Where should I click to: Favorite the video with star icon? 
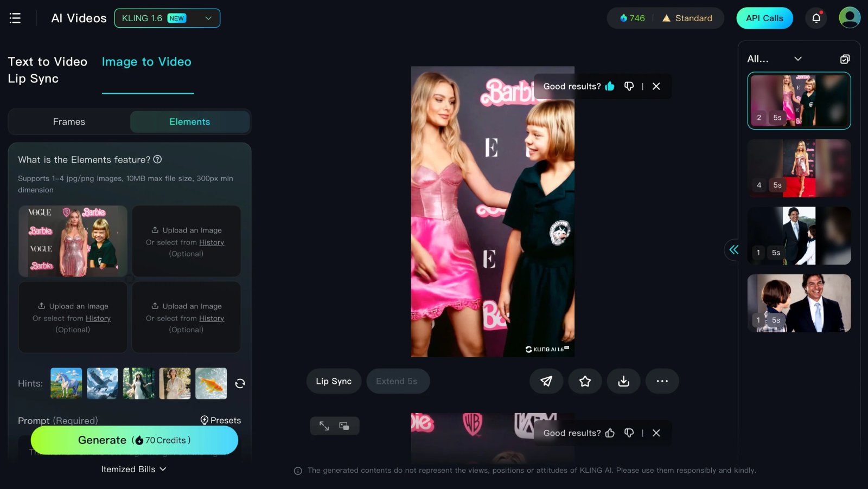click(585, 381)
